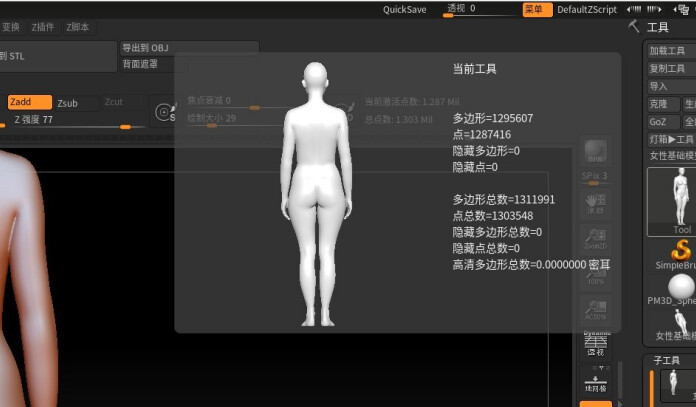Click the axis letters above 地网格

point(601,367)
